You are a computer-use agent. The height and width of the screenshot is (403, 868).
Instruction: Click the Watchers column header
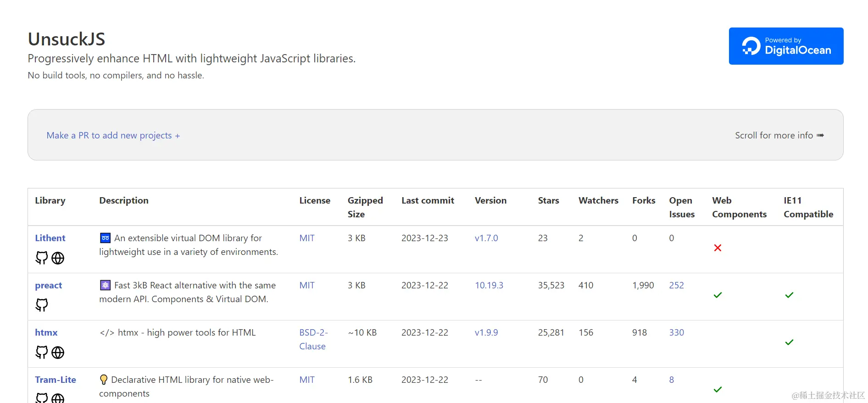point(598,200)
